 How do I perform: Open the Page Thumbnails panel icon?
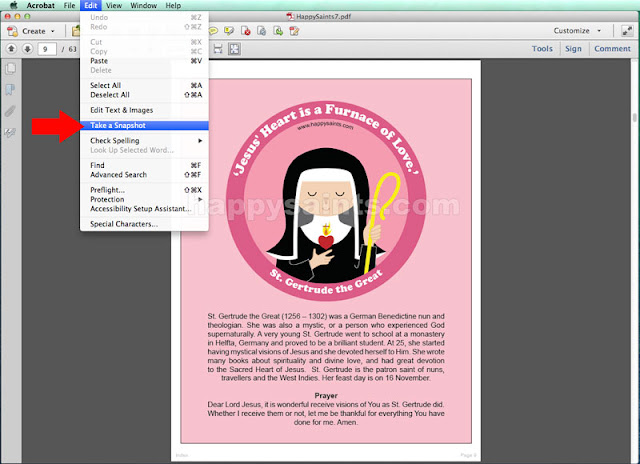tap(11, 69)
